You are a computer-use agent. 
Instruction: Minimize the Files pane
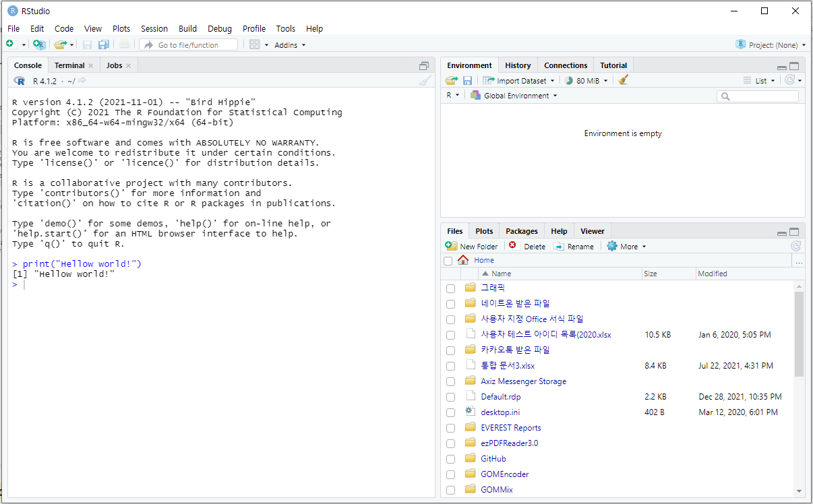click(782, 232)
